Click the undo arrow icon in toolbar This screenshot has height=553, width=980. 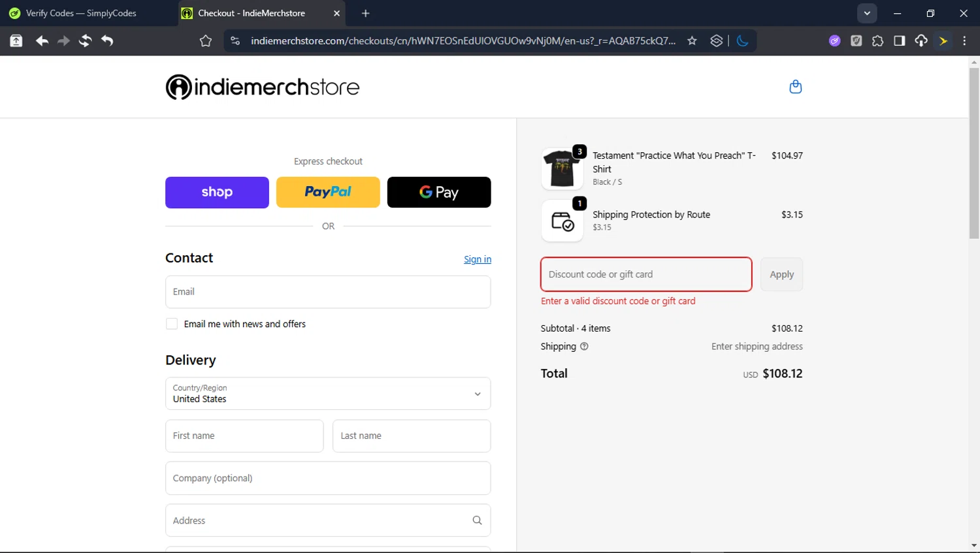(x=107, y=40)
